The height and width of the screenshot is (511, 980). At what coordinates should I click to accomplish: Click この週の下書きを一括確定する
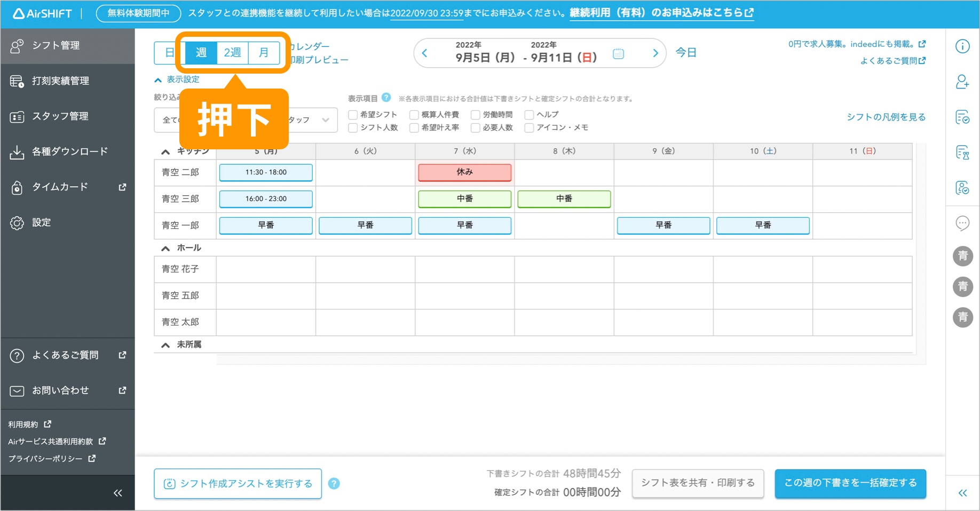pos(850,483)
